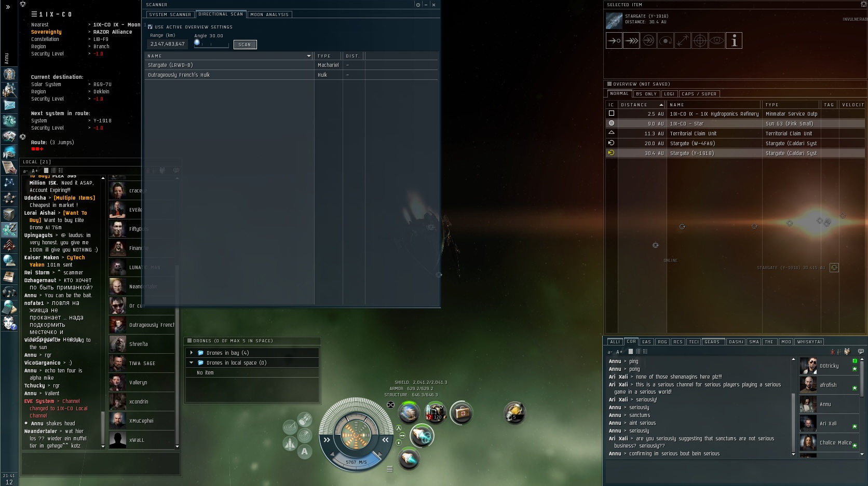The width and height of the screenshot is (868, 486).
Task: Click the Scan button
Action: [x=245, y=45]
